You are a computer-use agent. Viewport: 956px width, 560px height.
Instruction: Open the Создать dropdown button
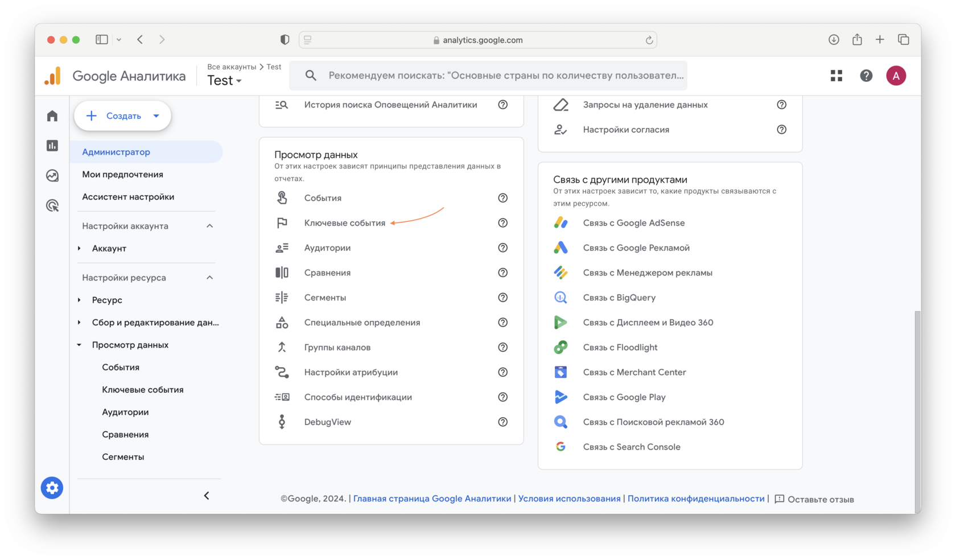click(x=122, y=116)
